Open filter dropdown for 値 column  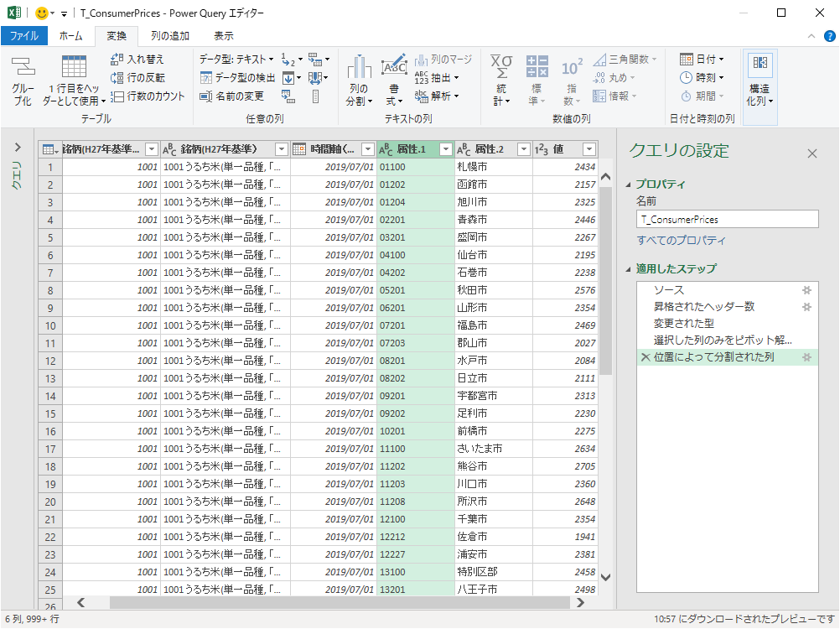pos(589,149)
